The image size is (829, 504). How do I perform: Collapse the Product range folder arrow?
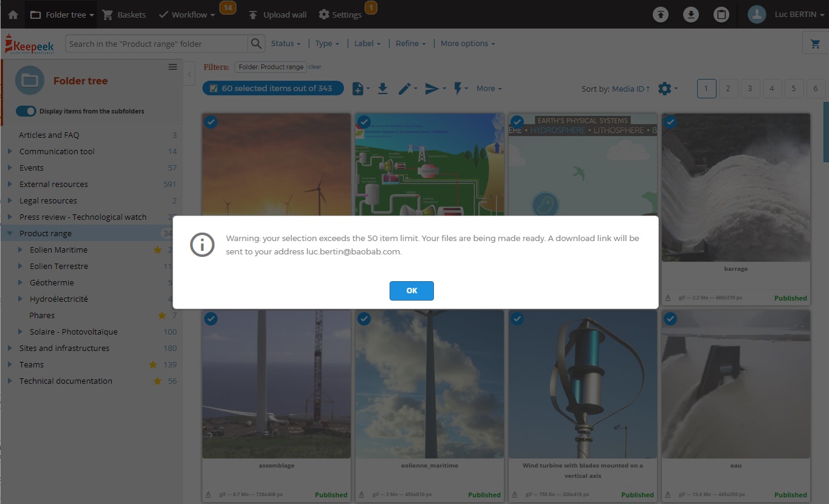coord(10,234)
